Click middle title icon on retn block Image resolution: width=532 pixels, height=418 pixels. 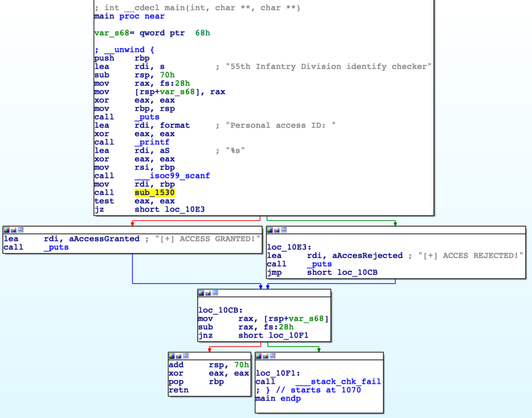click(x=179, y=356)
